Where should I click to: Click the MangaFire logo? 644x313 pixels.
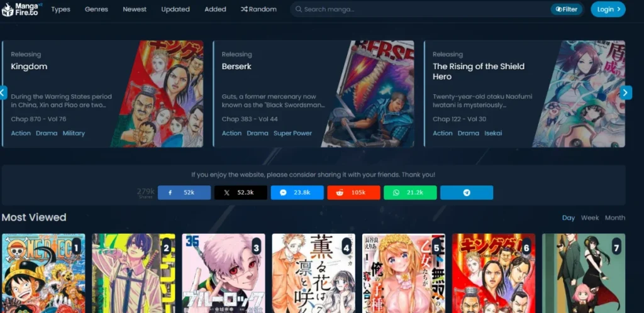tap(22, 9)
